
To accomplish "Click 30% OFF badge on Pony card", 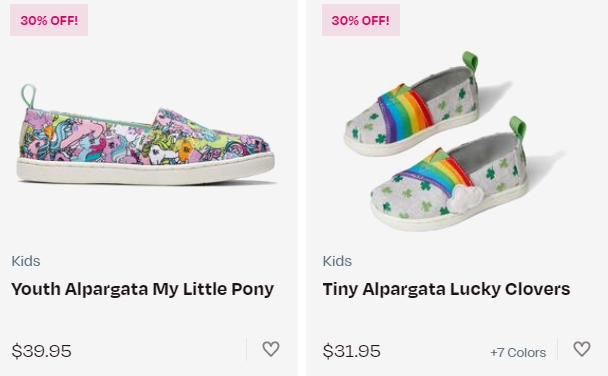I will click(x=49, y=20).
